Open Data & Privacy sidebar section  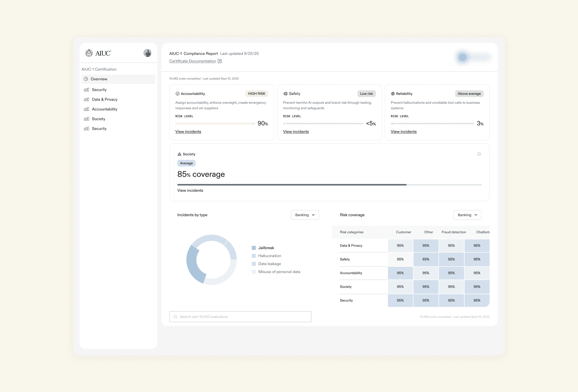click(104, 99)
